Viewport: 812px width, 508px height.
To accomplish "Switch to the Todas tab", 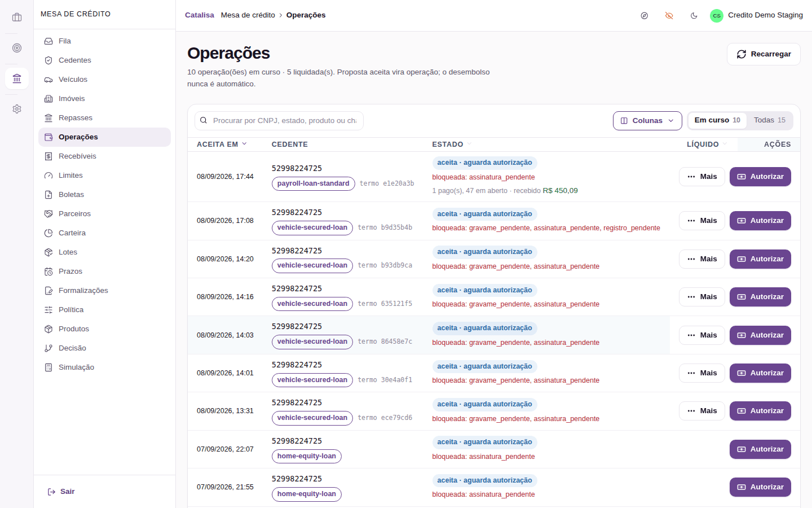I will click(x=770, y=120).
